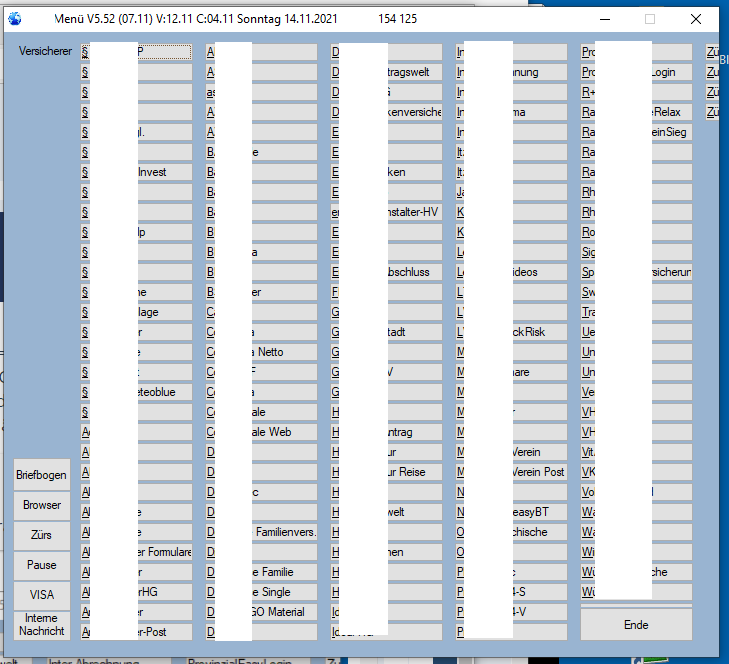Viewport: 729px width, 664px height.
Task: Close the Menü window with X
Action: pyautogui.click(x=696, y=19)
